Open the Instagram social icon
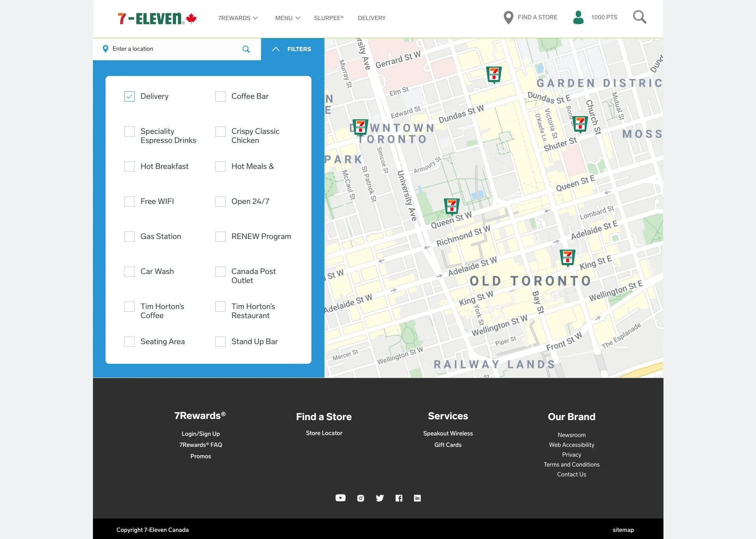Viewport: 756px width, 539px height. point(360,498)
